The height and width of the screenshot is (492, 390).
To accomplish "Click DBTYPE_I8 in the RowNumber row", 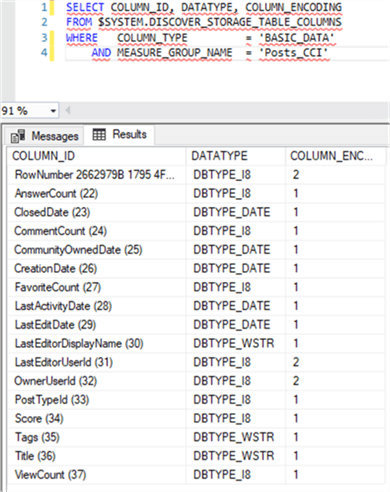I will point(222,175).
